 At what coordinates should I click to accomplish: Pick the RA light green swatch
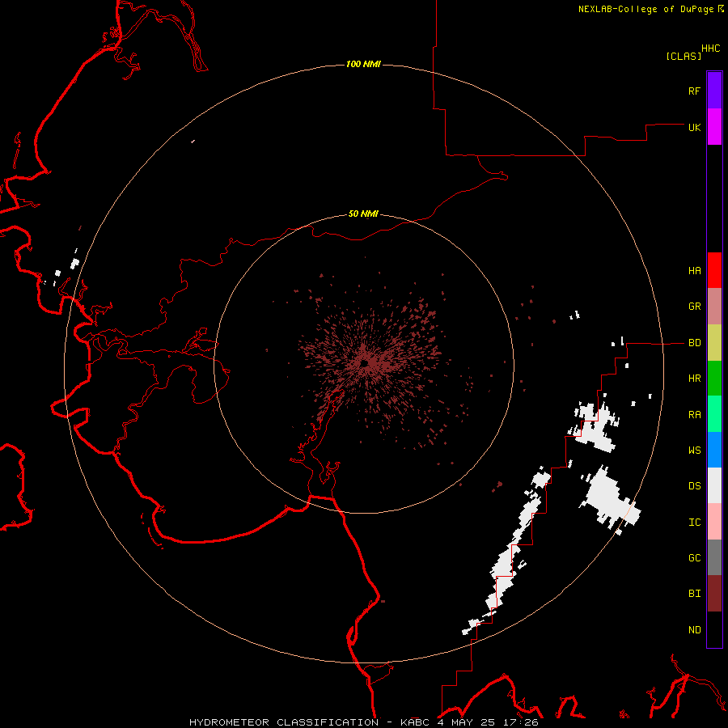pyautogui.click(x=714, y=414)
